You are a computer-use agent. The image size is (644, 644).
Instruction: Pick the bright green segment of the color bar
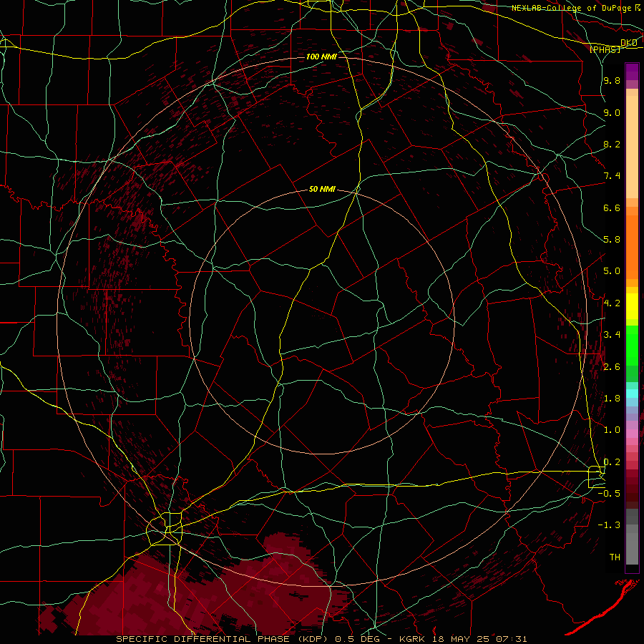[x=632, y=346]
